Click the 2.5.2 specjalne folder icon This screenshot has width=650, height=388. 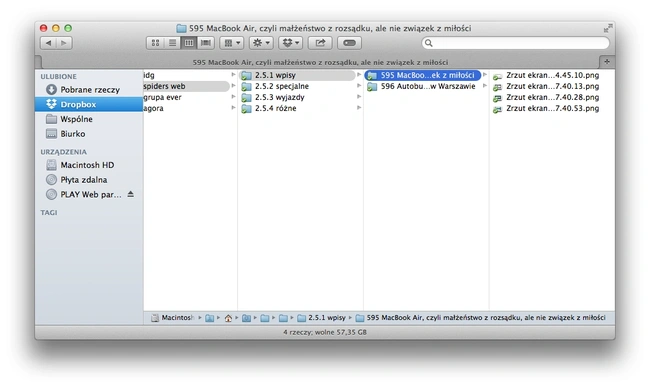246,87
